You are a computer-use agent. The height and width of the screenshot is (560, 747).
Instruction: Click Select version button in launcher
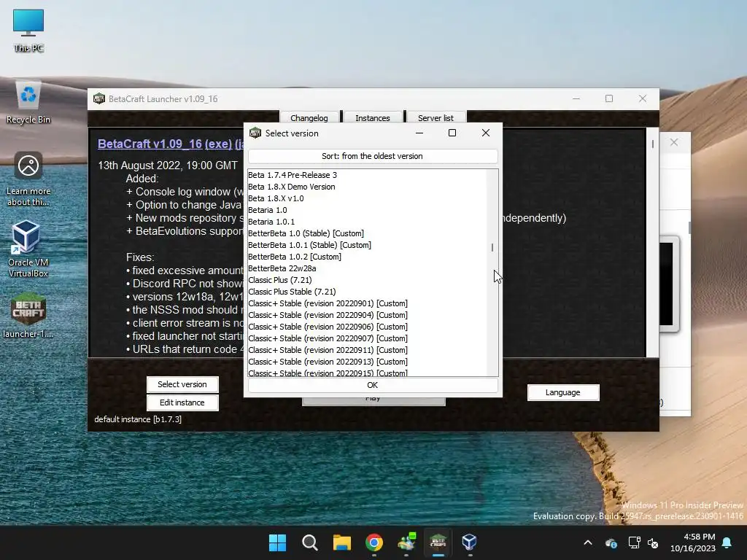(x=182, y=384)
